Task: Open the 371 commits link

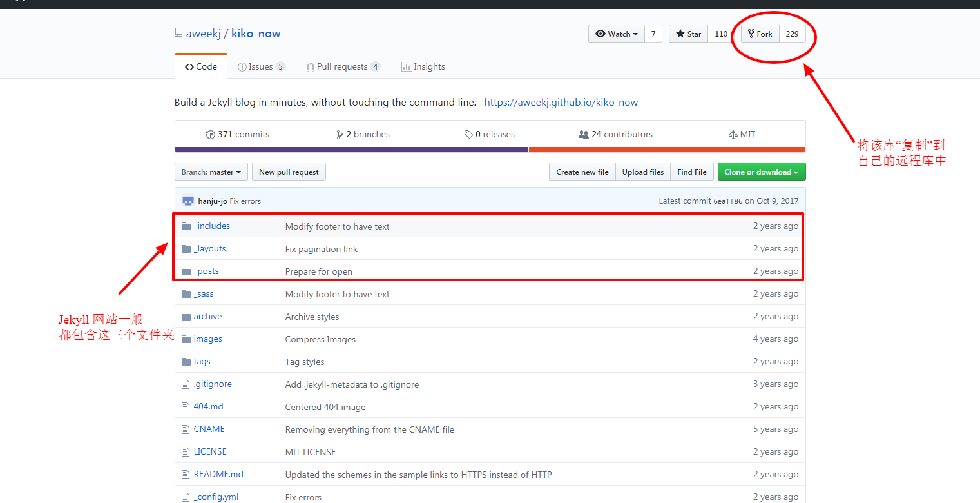Action: tap(238, 135)
